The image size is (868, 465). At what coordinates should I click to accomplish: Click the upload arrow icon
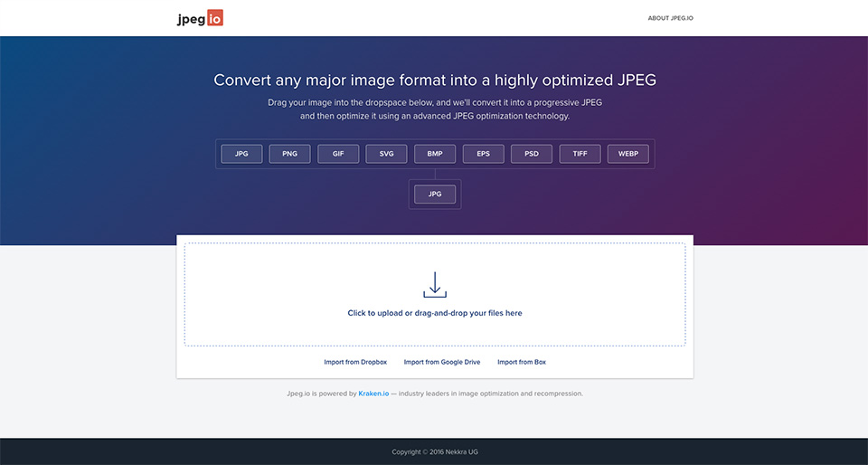(435, 285)
